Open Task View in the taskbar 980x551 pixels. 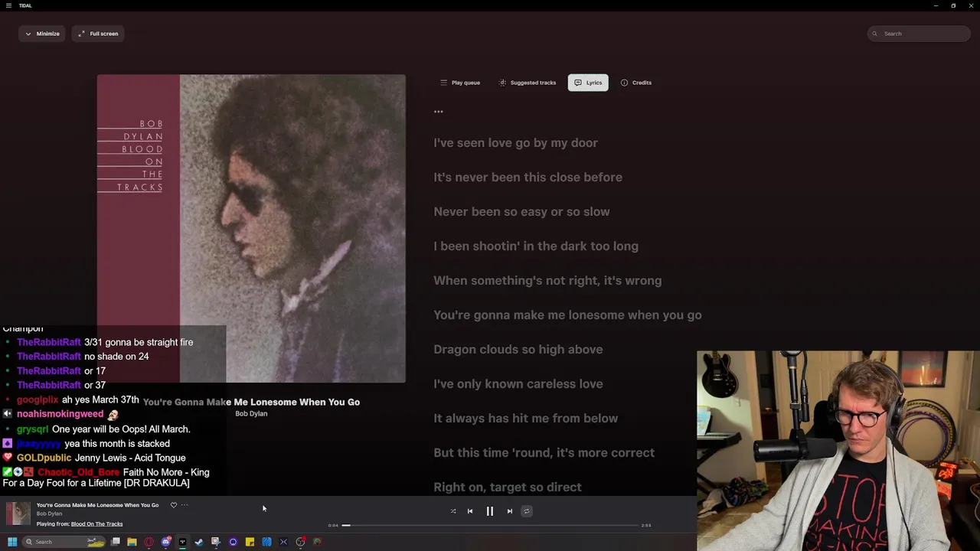point(116,542)
